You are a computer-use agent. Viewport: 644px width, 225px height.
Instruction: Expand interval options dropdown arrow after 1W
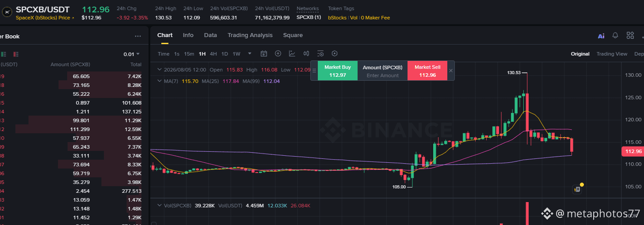pyautogui.click(x=250, y=54)
